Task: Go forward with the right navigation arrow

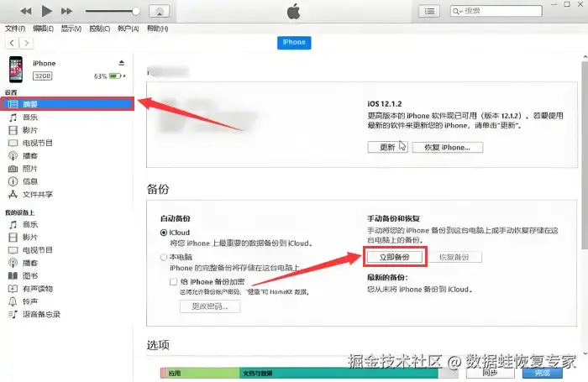Action: coord(26,43)
